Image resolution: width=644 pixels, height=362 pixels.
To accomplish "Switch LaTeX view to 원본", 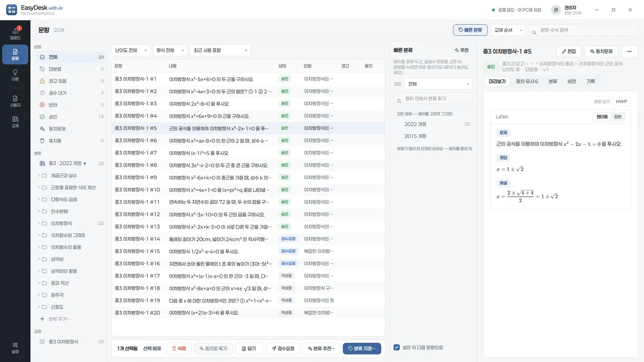I will [618, 116].
